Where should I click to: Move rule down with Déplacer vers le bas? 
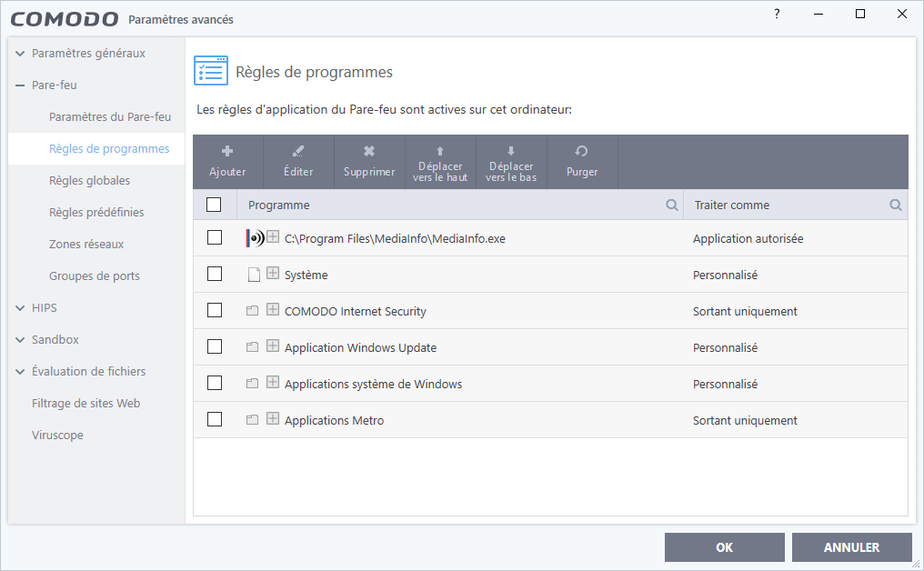511,162
